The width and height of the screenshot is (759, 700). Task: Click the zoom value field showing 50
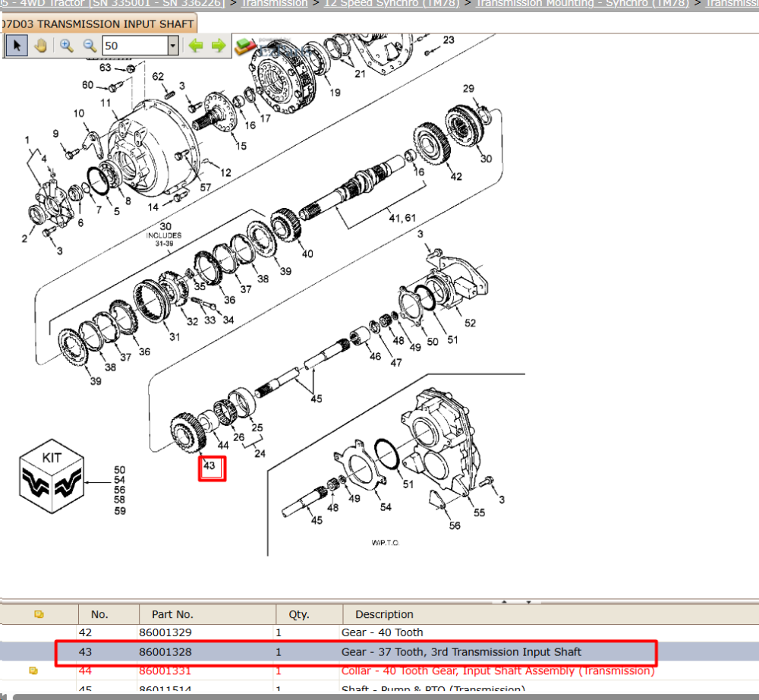coord(135,46)
